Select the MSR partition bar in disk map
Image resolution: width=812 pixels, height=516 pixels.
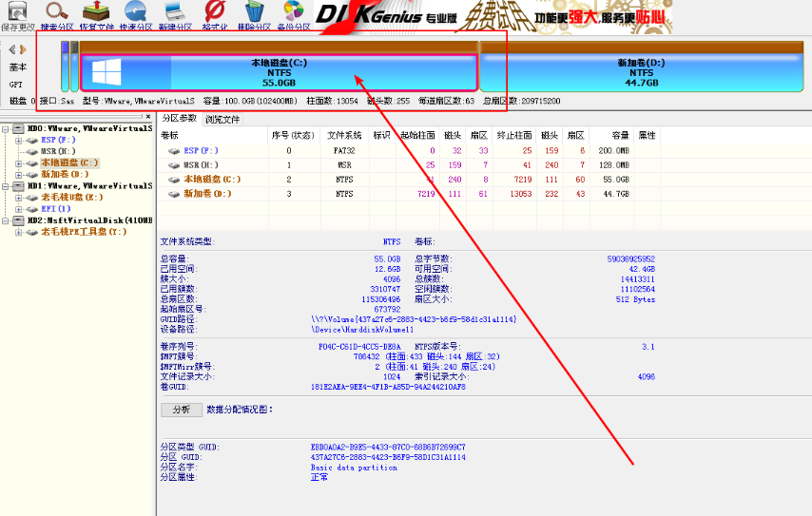tap(74, 67)
